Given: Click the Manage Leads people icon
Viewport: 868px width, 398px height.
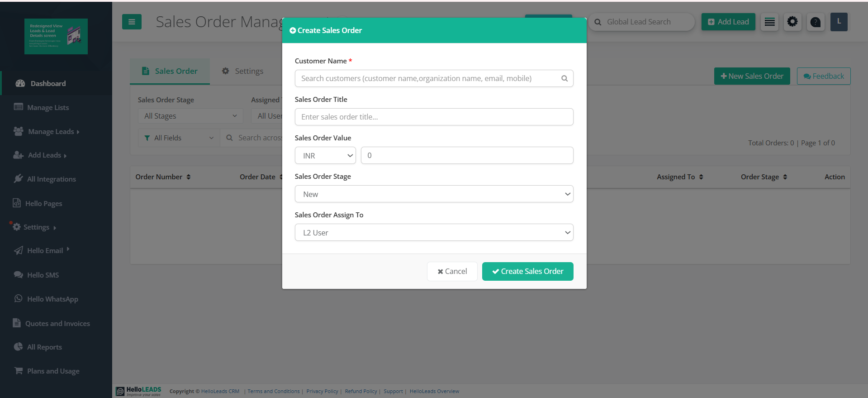Looking at the screenshot, I should pos(19,131).
